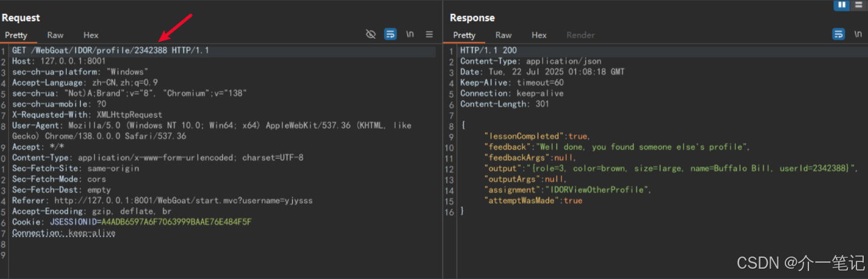Click the request Content-Type x-www-form-urlencoded header
Screen dimensions: 868x279
click(158, 158)
